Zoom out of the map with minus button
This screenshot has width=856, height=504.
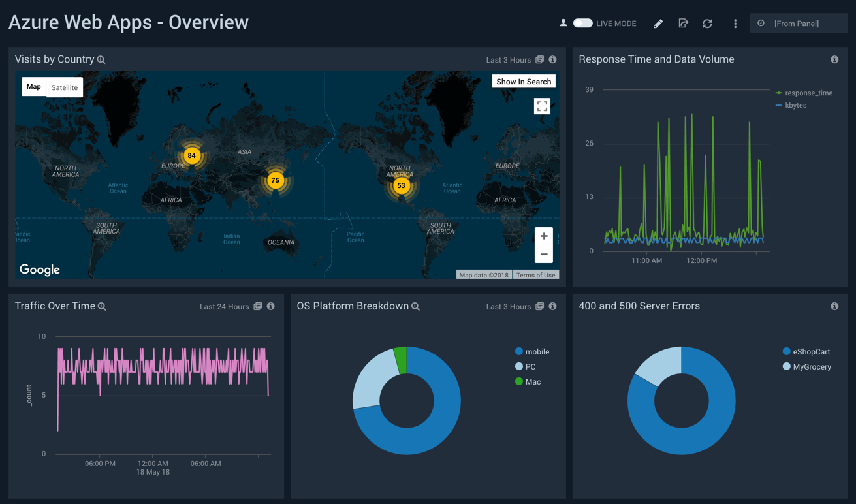[543, 254]
